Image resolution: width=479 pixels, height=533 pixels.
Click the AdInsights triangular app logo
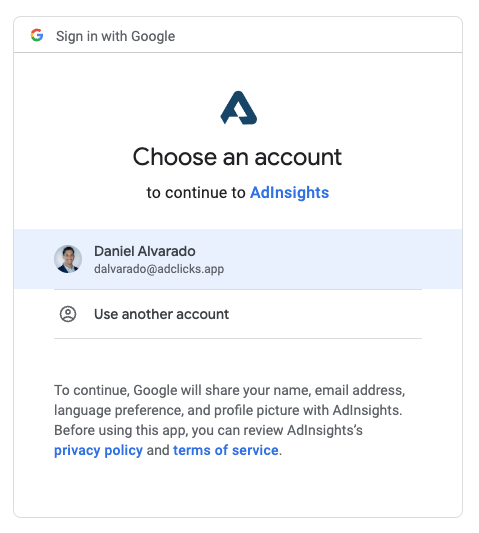click(x=238, y=108)
